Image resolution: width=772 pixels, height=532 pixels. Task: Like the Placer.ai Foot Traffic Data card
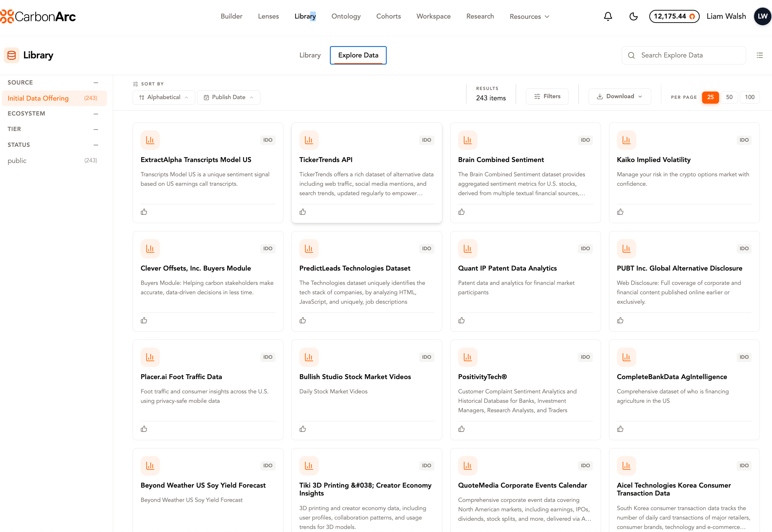(144, 429)
